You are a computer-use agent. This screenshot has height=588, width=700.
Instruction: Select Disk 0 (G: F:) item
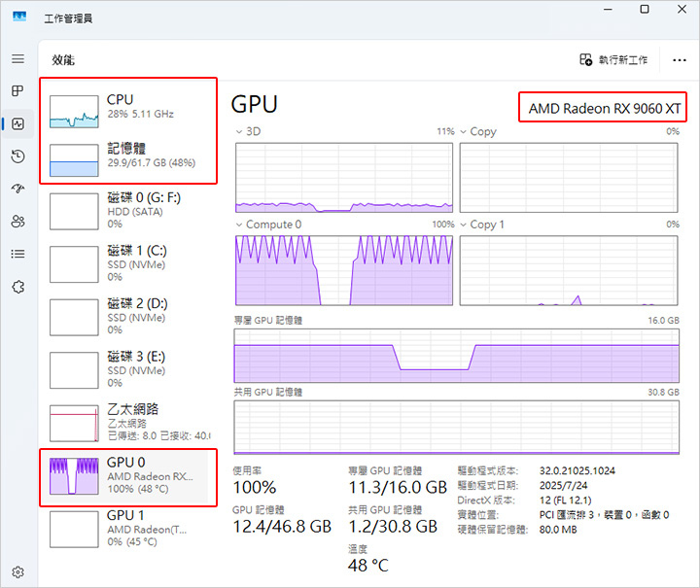[x=128, y=211]
